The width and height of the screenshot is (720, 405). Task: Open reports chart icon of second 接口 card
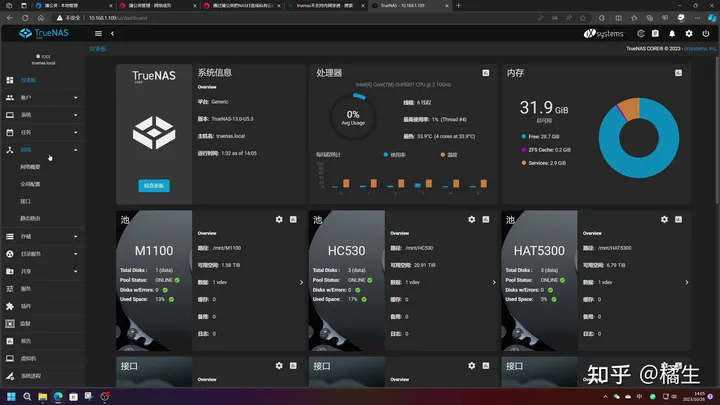coord(485,366)
